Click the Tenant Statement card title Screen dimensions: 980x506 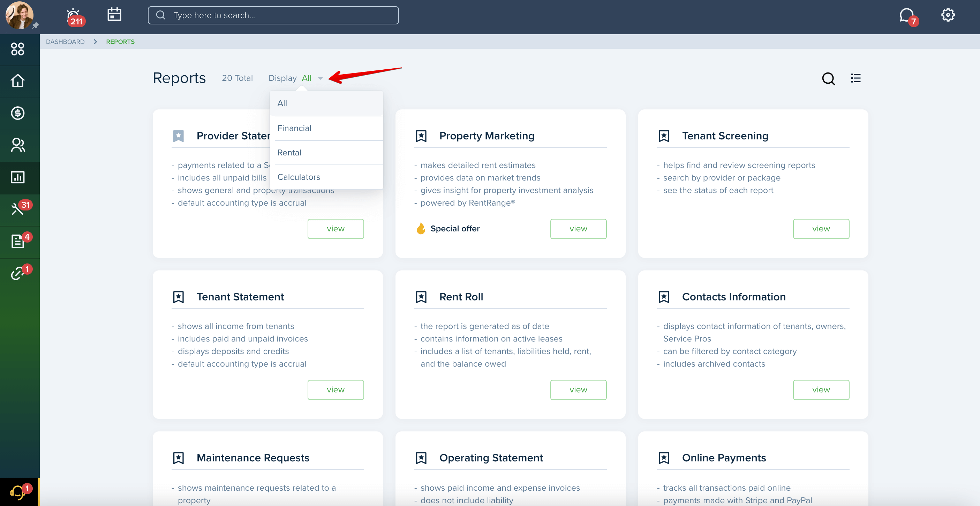(x=240, y=297)
